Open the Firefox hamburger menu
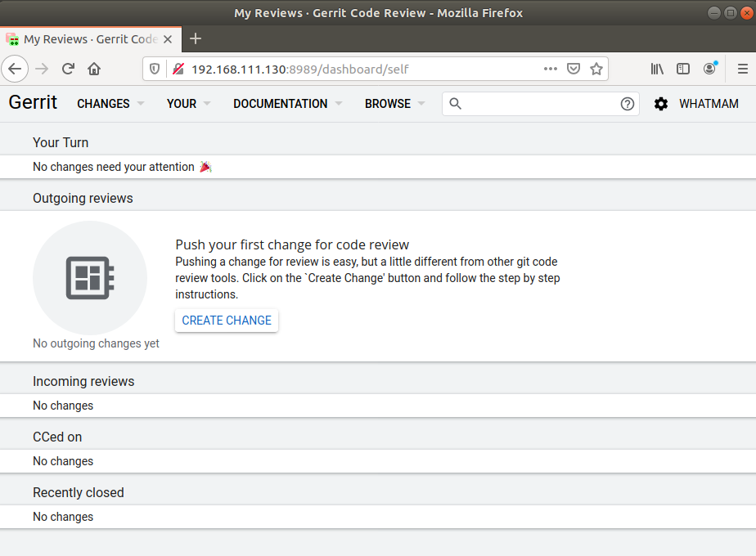Screen dimensions: 756x556 point(743,69)
